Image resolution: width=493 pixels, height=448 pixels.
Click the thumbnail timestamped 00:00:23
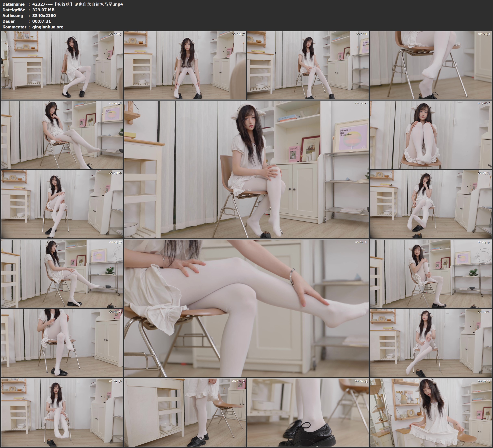62,65
